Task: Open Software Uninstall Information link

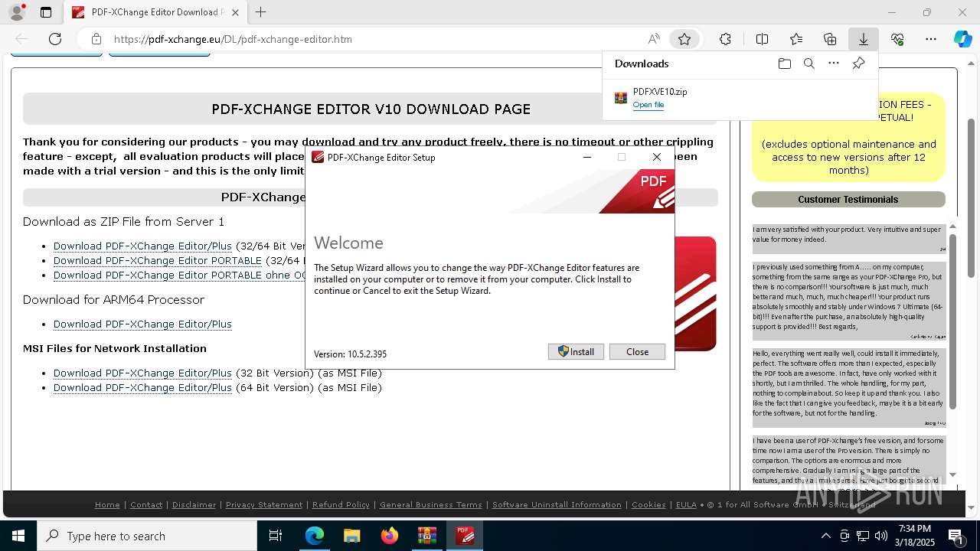Action: [x=557, y=505]
